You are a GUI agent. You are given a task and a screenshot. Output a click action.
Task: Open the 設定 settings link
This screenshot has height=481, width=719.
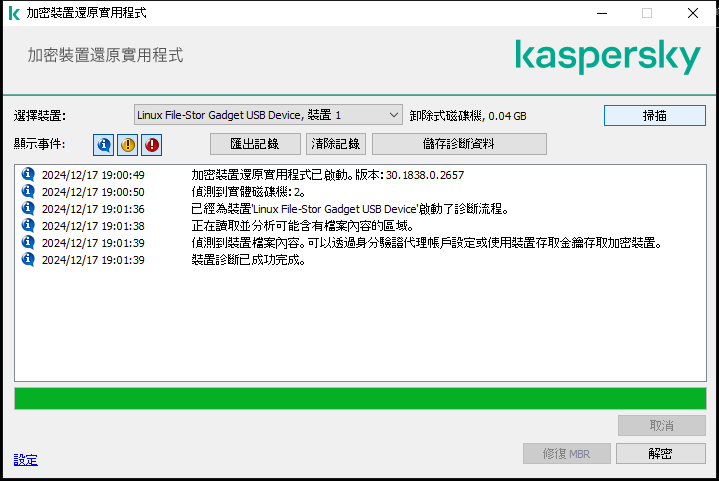click(26, 459)
